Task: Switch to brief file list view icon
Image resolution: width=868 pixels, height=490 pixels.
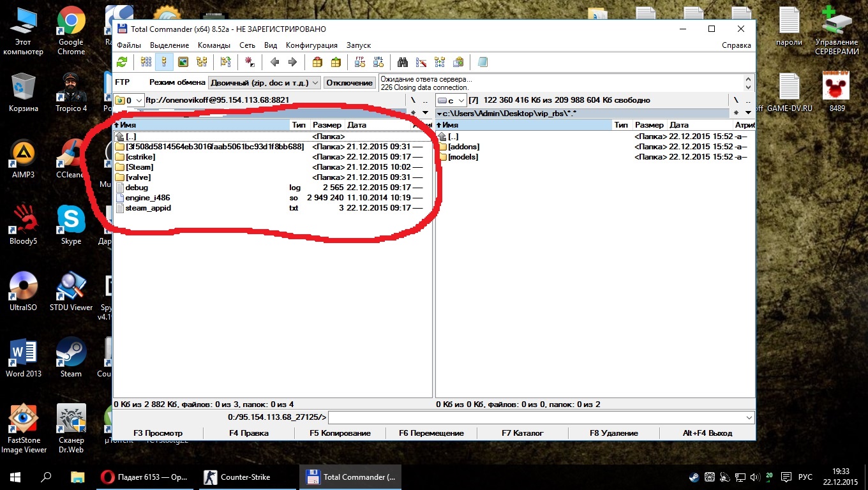Action: pyautogui.click(x=146, y=62)
